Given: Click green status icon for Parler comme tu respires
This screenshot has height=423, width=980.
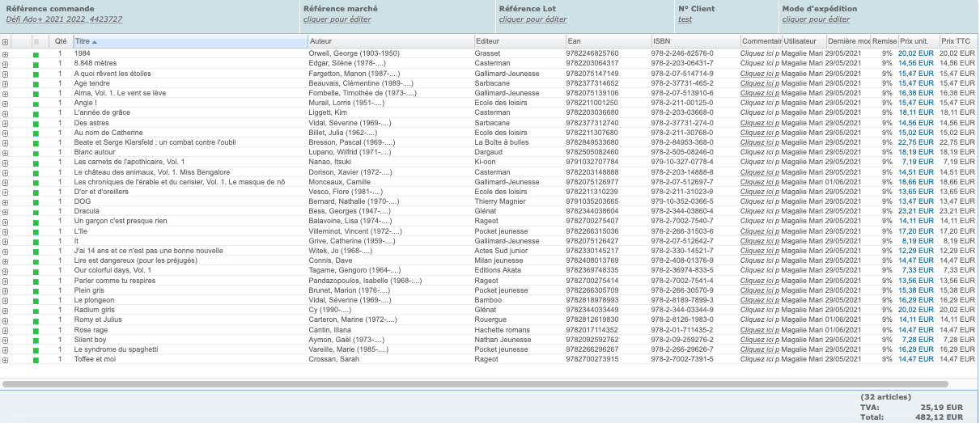Looking at the screenshot, I should click(36, 281).
